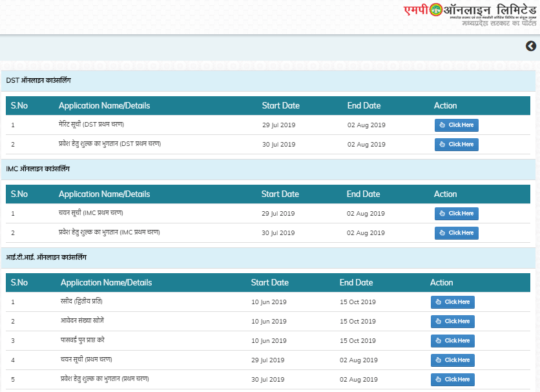Click Start Date column header in IMC table
The height and width of the screenshot is (392, 540).
280,194
